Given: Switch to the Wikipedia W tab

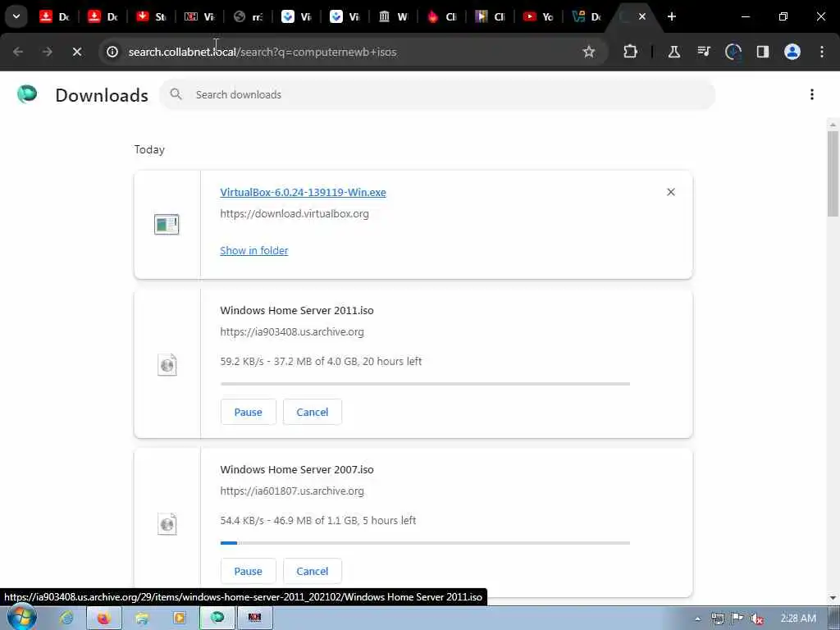Looking at the screenshot, I should pos(394,16).
